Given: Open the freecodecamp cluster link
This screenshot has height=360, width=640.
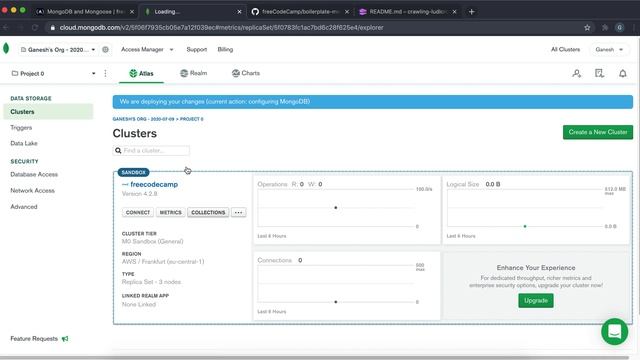Looking at the screenshot, I should 154,184.
